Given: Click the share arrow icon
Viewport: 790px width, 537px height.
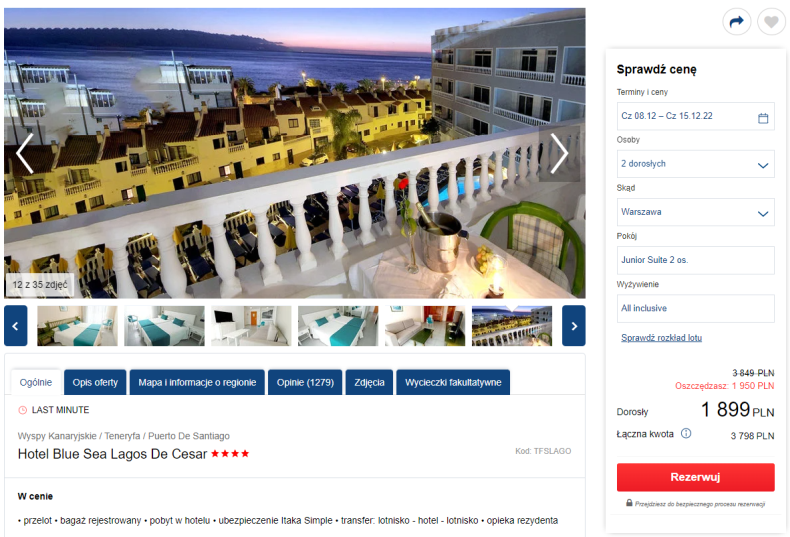Looking at the screenshot, I should pyautogui.click(x=737, y=22).
